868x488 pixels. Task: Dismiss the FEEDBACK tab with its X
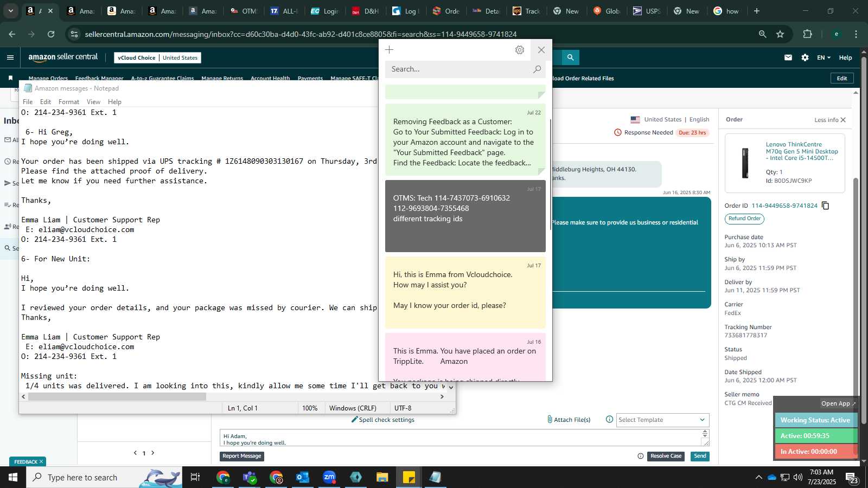click(x=41, y=461)
